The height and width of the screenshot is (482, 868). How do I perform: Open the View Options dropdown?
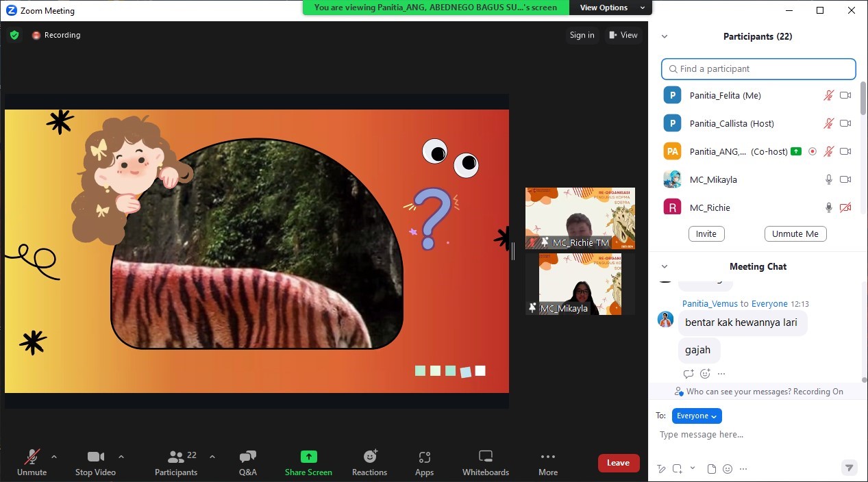611,8
